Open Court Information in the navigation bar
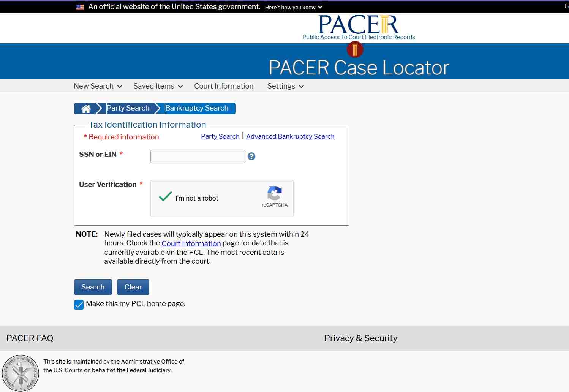Viewport: 569px width, 392px height. (224, 86)
